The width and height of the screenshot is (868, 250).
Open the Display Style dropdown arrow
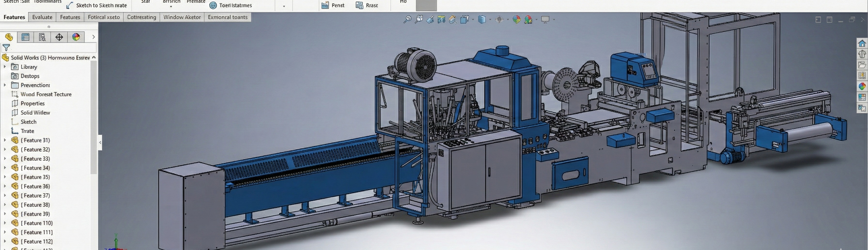point(490,19)
